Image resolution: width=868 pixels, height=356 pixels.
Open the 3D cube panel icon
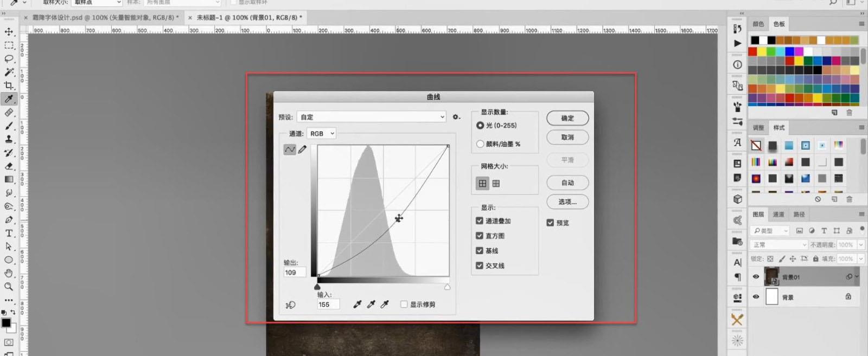pyautogui.click(x=737, y=199)
